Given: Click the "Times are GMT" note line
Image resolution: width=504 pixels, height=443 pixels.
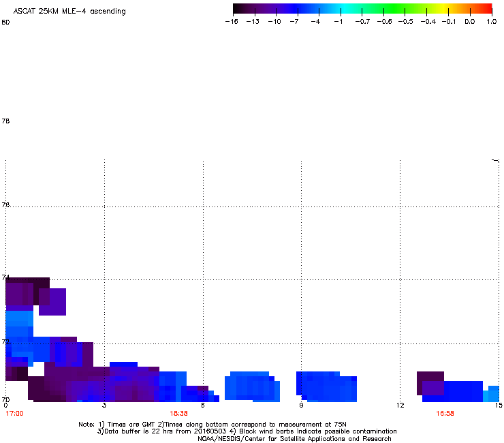Looking at the screenshot, I should pos(212,425).
